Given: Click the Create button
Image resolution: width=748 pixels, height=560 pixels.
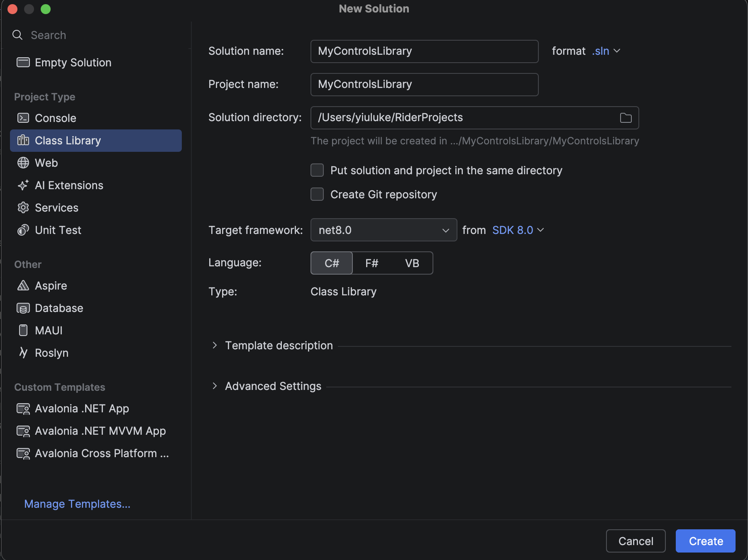Looking at the screenshot, I should pos(705,541).
